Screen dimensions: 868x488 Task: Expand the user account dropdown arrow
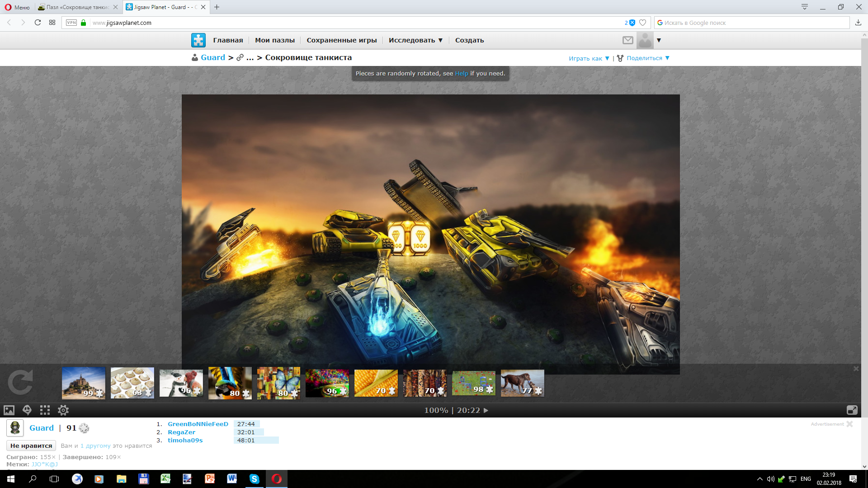point(659,40)
